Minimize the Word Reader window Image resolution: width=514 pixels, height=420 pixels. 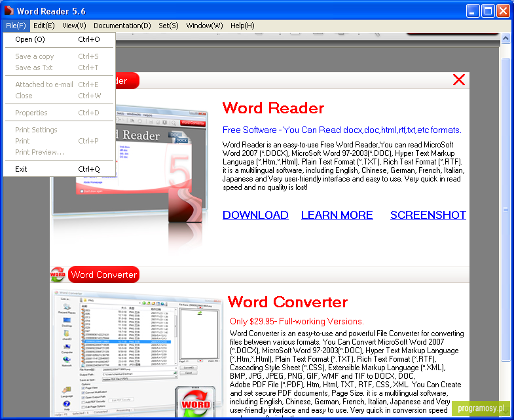point(472,11)
